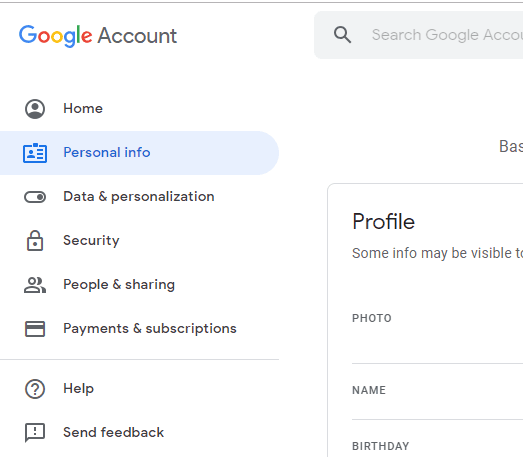This screenshot has height=457, width=523.
Task: Click the People & sharing icon
Action: pyautogui.click(x=35, y=285)
